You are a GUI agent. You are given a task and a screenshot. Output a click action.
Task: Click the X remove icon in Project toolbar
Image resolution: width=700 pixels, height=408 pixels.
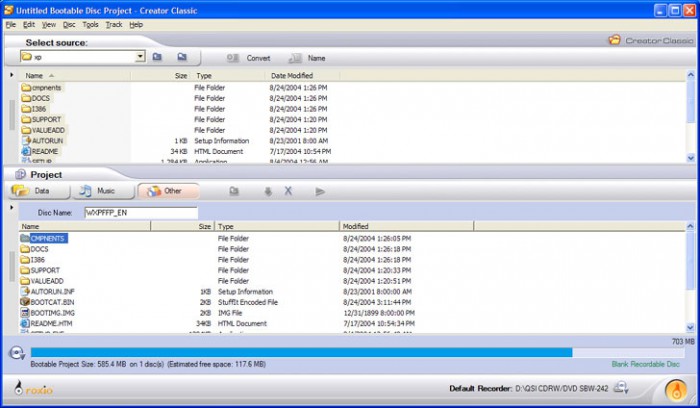pos(288,191)
